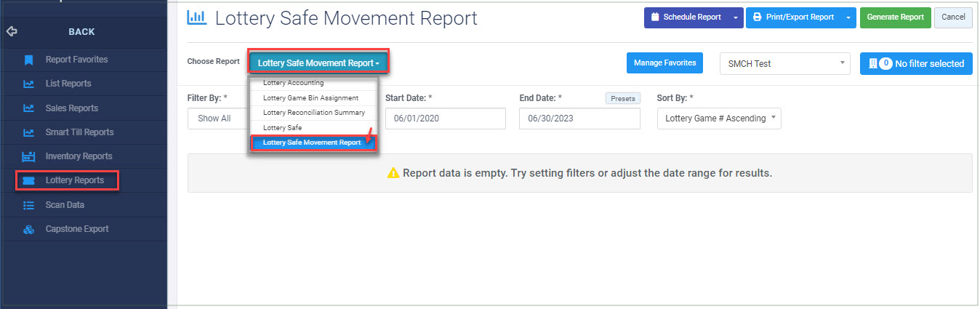Screen dimensions: 980x309
Task: Open the SMCH Test store dropdown
Action: coord(784,64)
